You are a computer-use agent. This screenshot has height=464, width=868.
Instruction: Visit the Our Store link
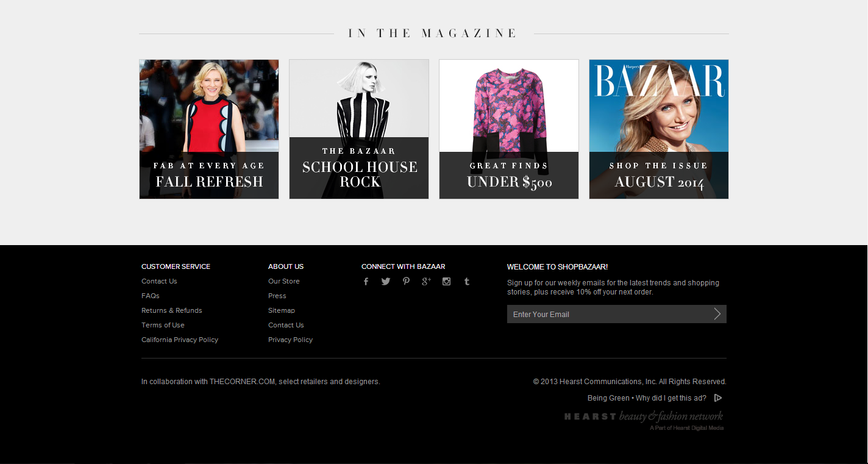(284, 281)
